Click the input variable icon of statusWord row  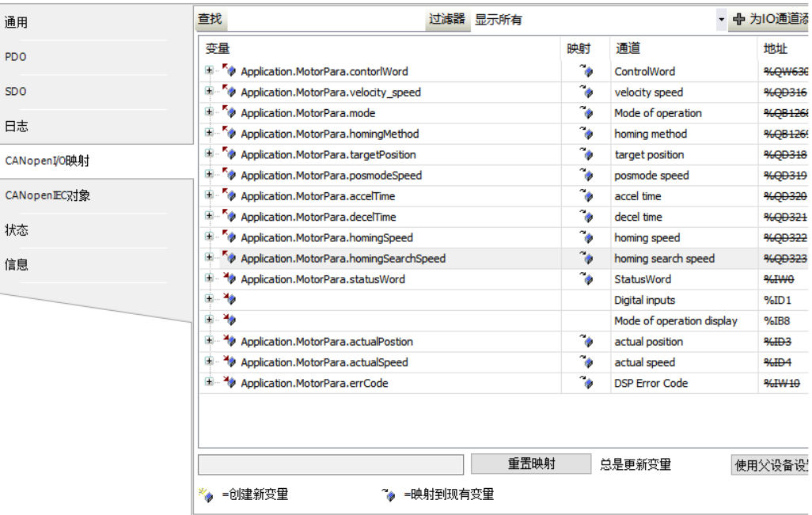(229, 278)
